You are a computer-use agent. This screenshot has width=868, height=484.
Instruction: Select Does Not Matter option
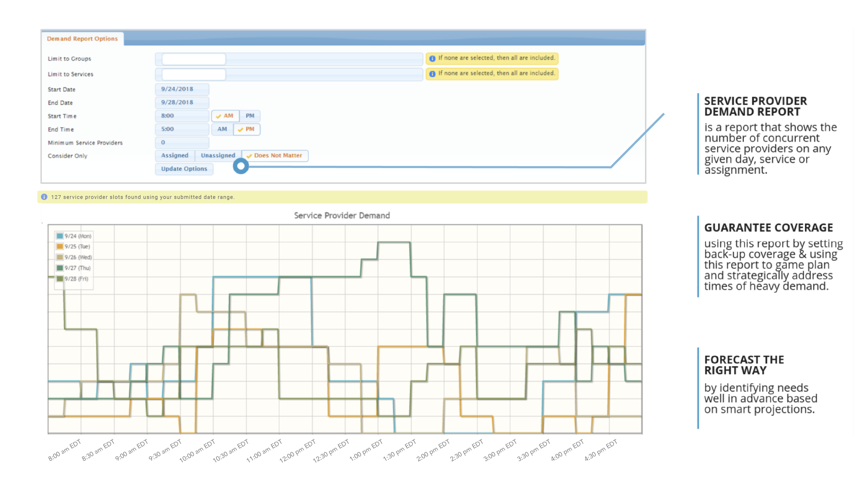coord(275,156)
